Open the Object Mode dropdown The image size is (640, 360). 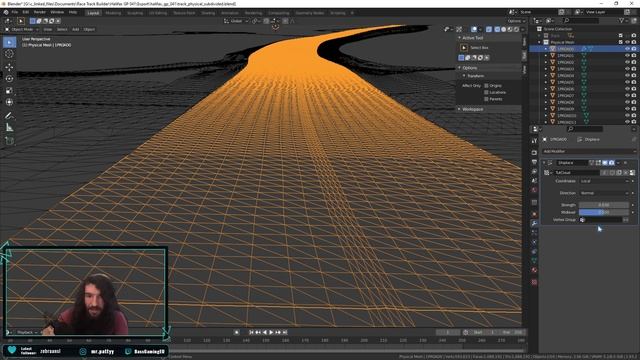tap(22, 29)
